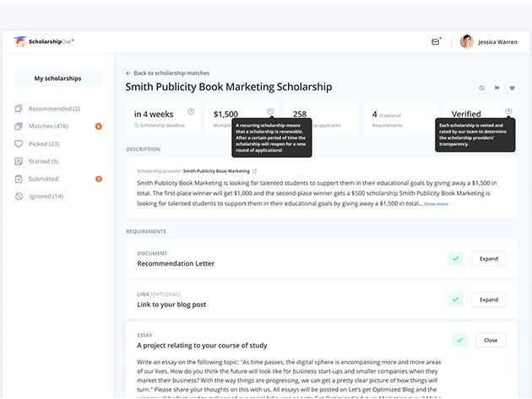Flag this scholarship with the flag icon
Screen dimensions: 532x399
pos(497,88)
